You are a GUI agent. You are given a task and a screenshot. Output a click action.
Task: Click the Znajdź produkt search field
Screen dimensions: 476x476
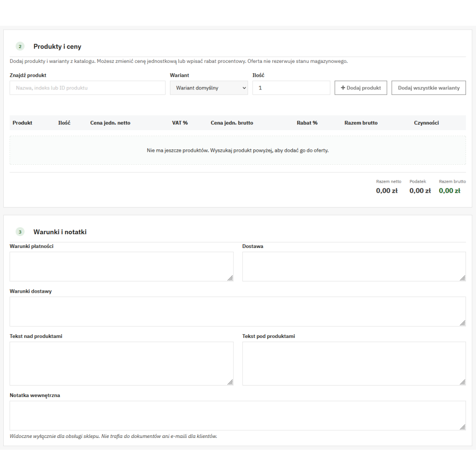point(88,88)
